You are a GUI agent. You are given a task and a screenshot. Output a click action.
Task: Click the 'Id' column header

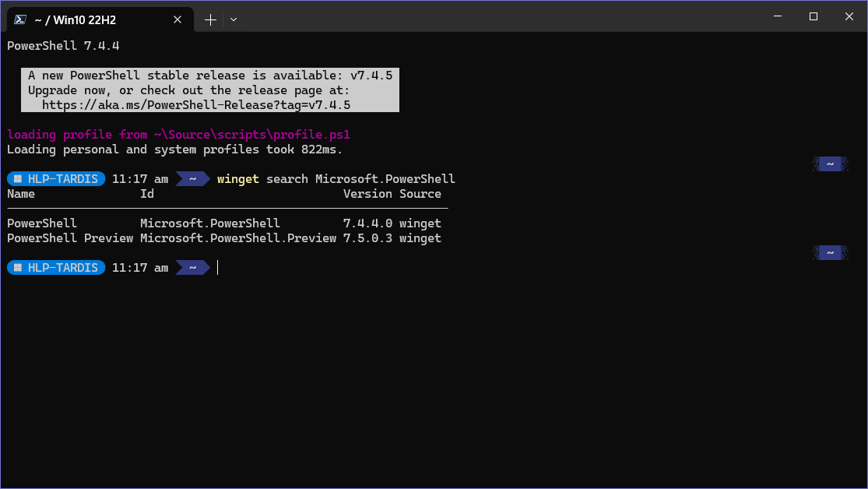147,194
